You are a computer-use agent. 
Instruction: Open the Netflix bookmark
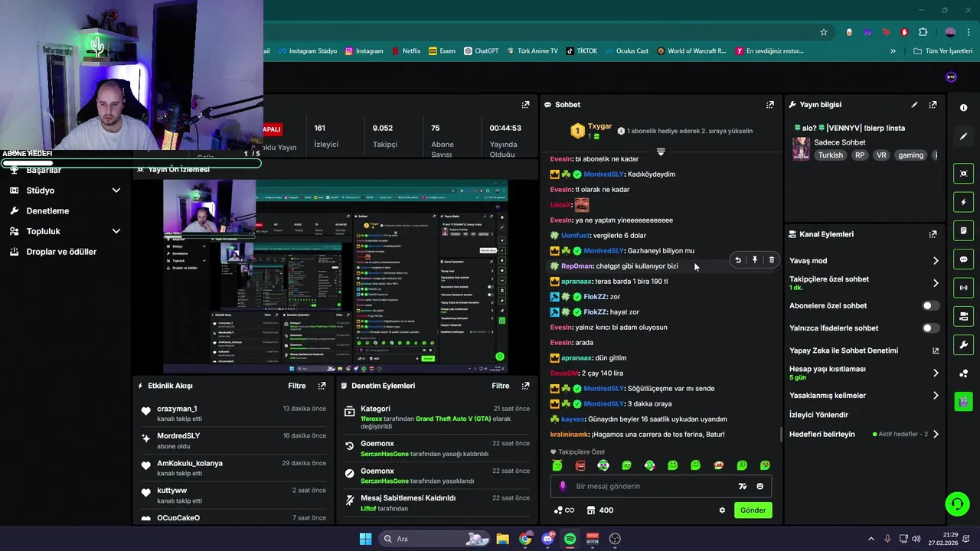point(405,51)
